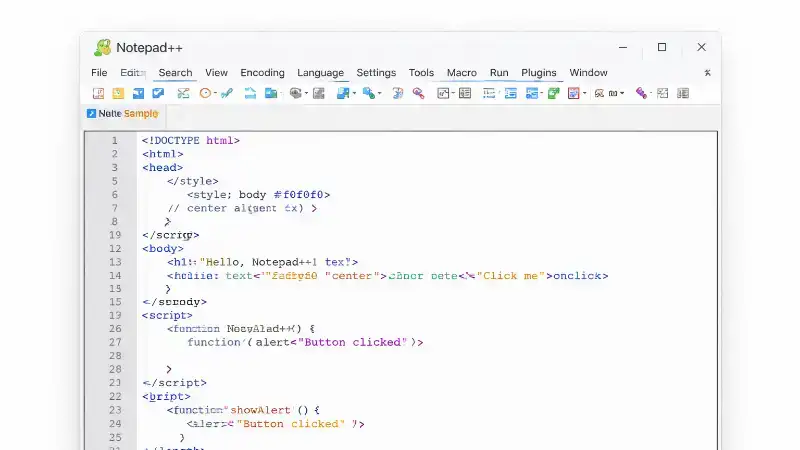Expand the arrow beside the gray eye icon

coord(306,93)
